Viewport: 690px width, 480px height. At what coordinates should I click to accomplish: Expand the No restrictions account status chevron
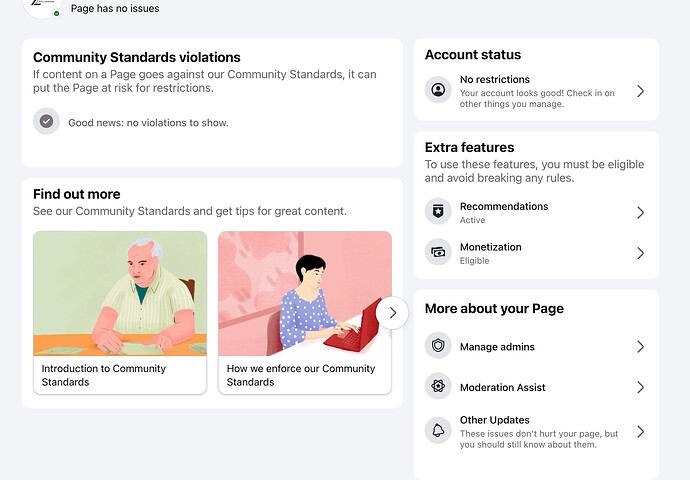point(640,91)
